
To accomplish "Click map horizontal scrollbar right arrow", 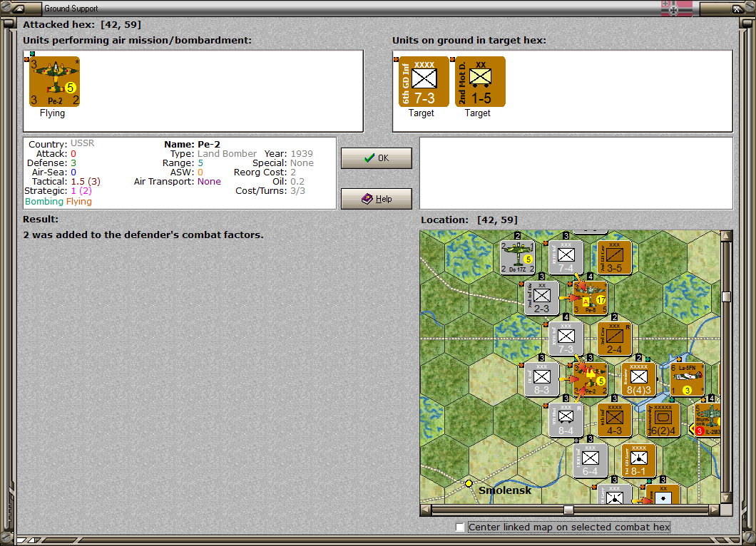I will [715, 510].
